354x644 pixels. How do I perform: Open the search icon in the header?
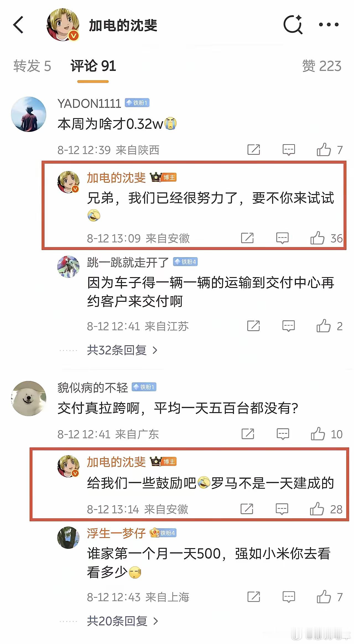[x=293, y=25]
